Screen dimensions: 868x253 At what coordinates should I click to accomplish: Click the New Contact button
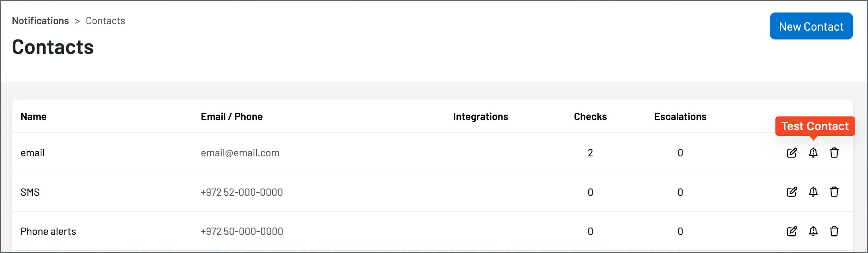811,26
